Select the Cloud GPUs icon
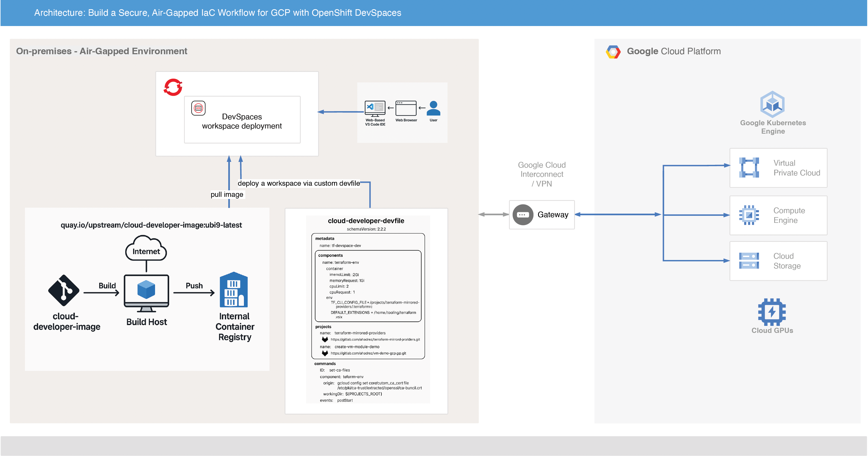Viewport: 868px width, 456px height. pos(772,312)
